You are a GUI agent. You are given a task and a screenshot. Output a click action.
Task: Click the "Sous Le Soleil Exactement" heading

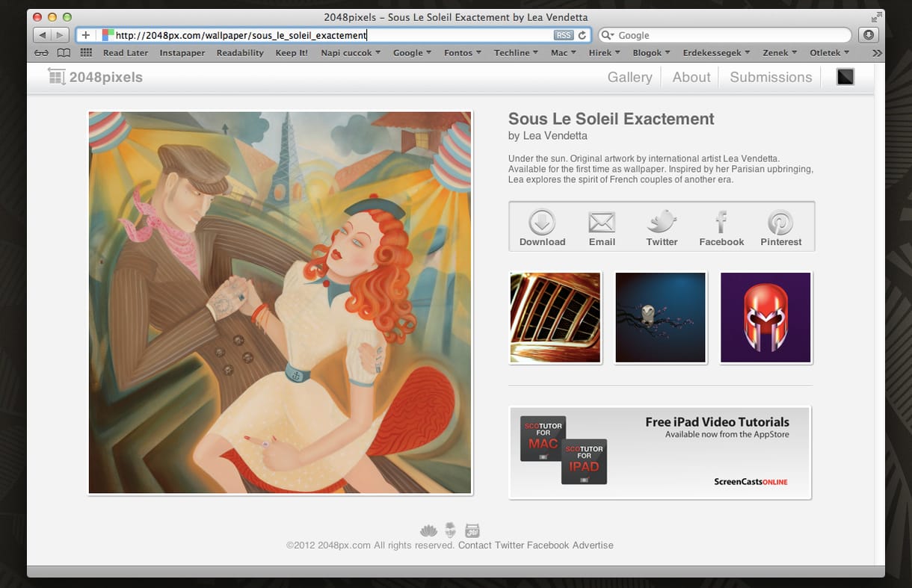click(611, 119)
